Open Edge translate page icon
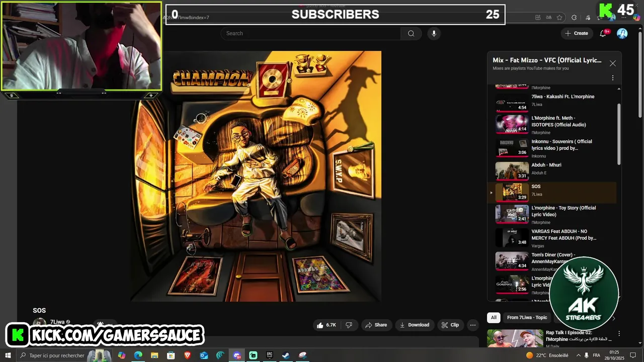644x362 pixels. (548, 17)
